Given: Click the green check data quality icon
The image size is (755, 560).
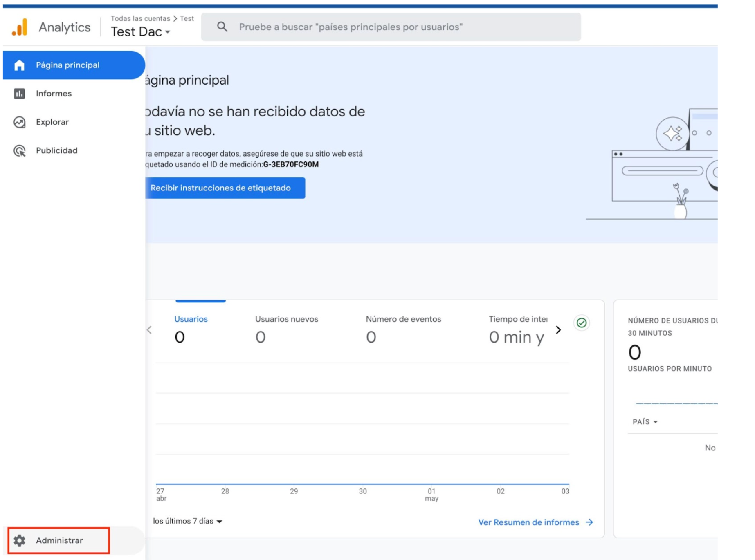Looking at the screenshot, I should 581,323.
